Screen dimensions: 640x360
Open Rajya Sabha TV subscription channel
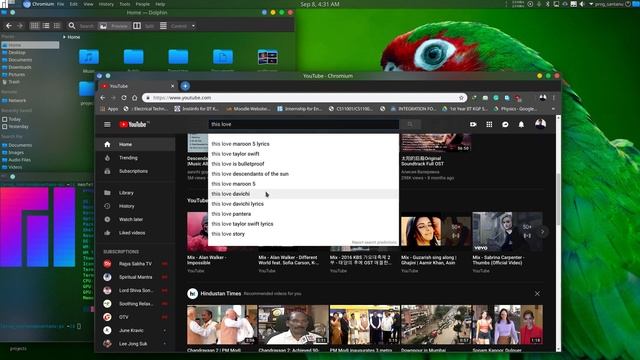point(136,264)
